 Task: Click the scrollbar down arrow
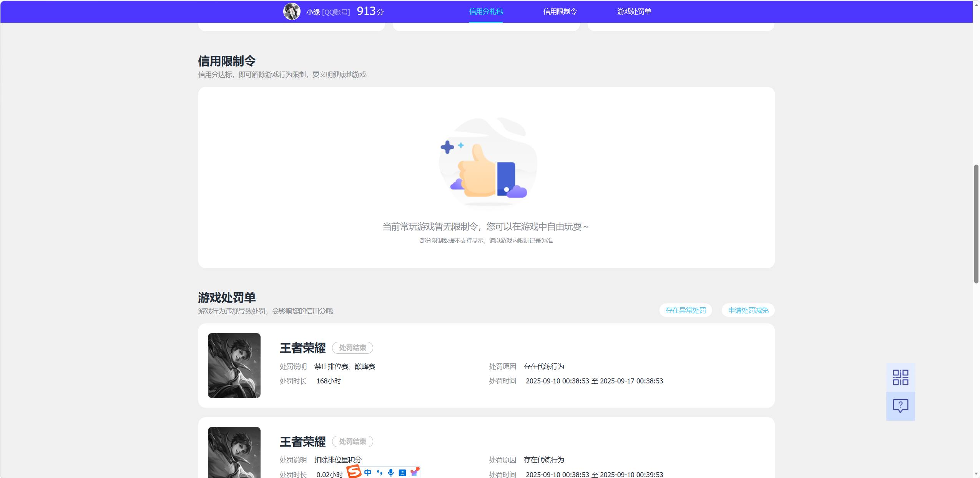976,474
